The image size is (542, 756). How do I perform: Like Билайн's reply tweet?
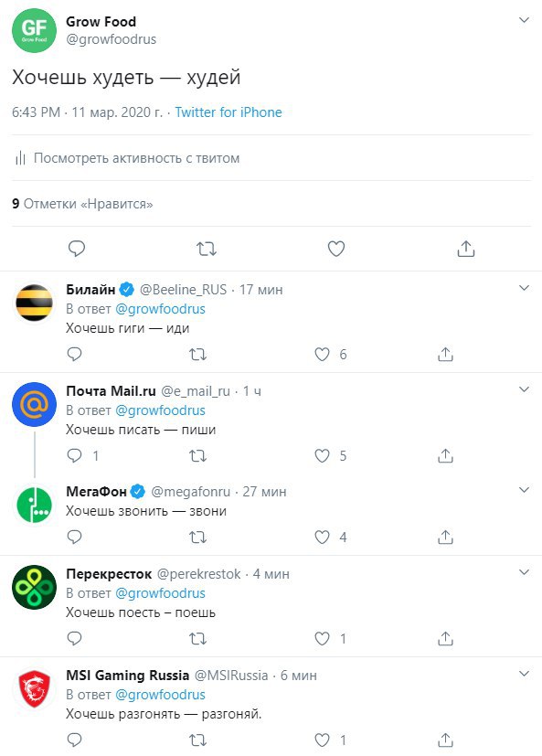tap(322, 355)
